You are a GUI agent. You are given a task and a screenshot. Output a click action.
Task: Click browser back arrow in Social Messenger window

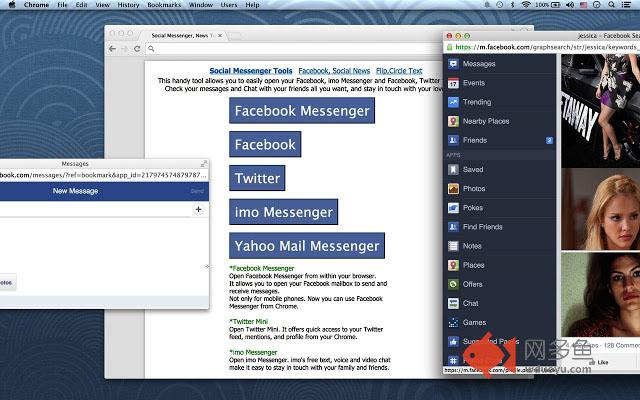(112, 49)
